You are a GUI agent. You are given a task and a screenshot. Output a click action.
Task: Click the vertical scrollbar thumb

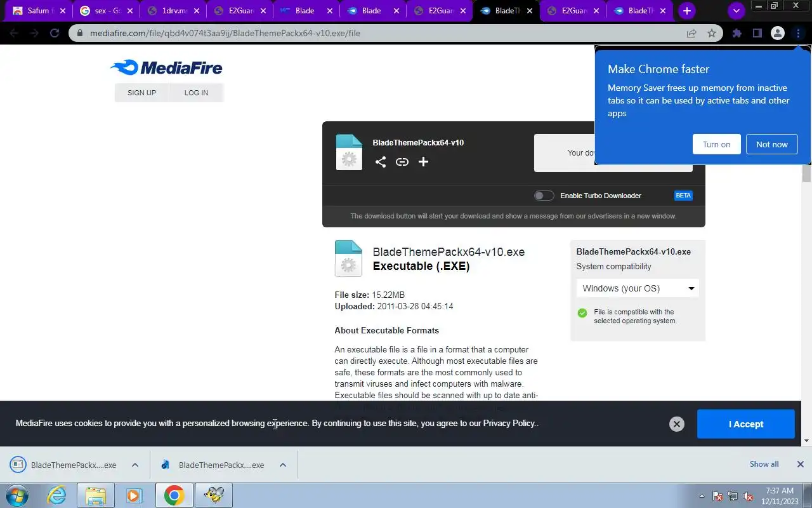[x=807, y=173]
